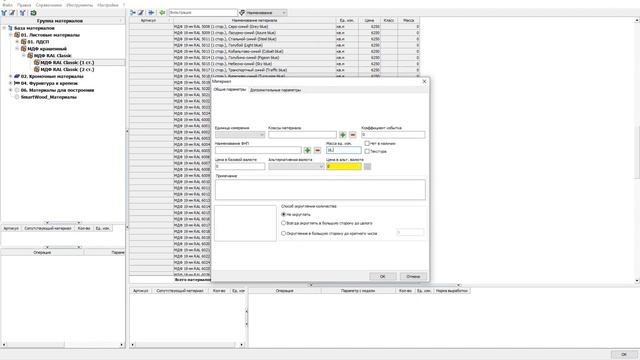Click the Масса ед. изм. input field
This screenshot has width=640, height=360.
344,150
